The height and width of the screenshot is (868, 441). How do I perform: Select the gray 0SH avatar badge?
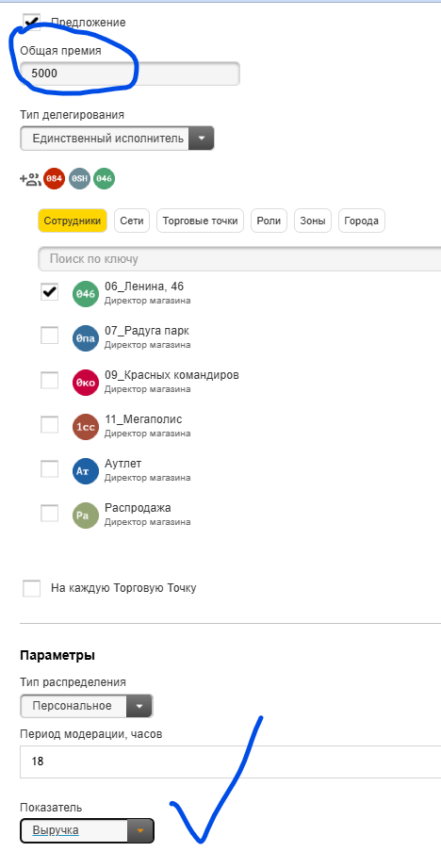[79, 179]
